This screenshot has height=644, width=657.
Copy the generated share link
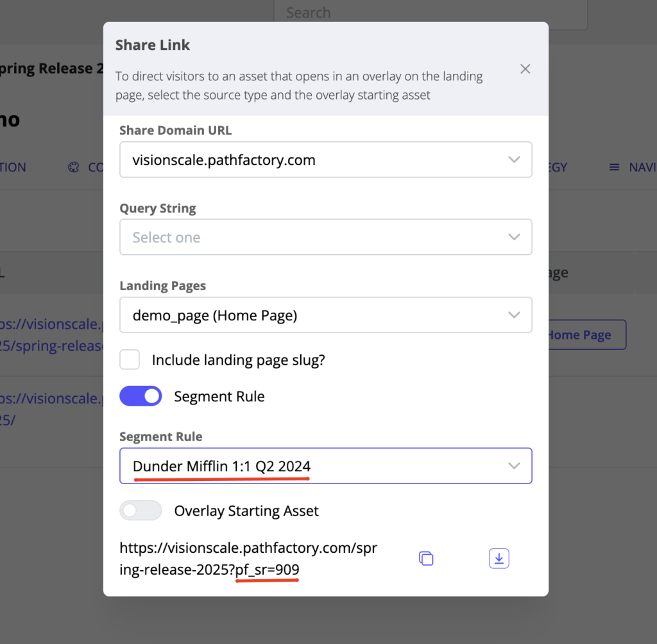pos(426,559)
